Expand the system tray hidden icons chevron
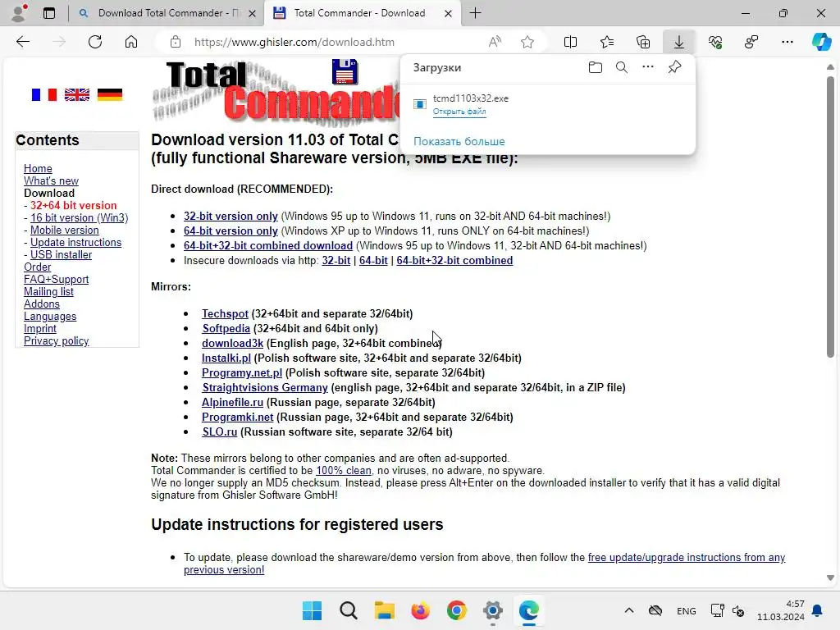Image resolution: width=840 pixels, height=630 pixels. point(629,610)
